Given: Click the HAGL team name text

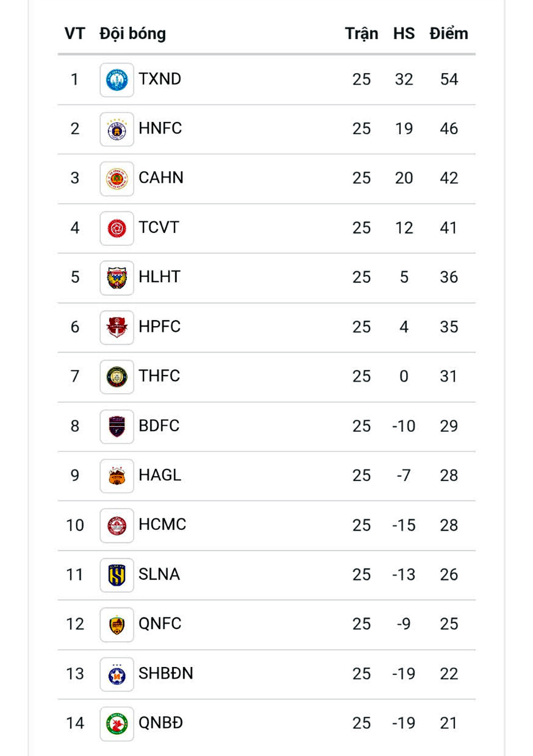Looking at the screenshot, I should [x=160, y=475].
